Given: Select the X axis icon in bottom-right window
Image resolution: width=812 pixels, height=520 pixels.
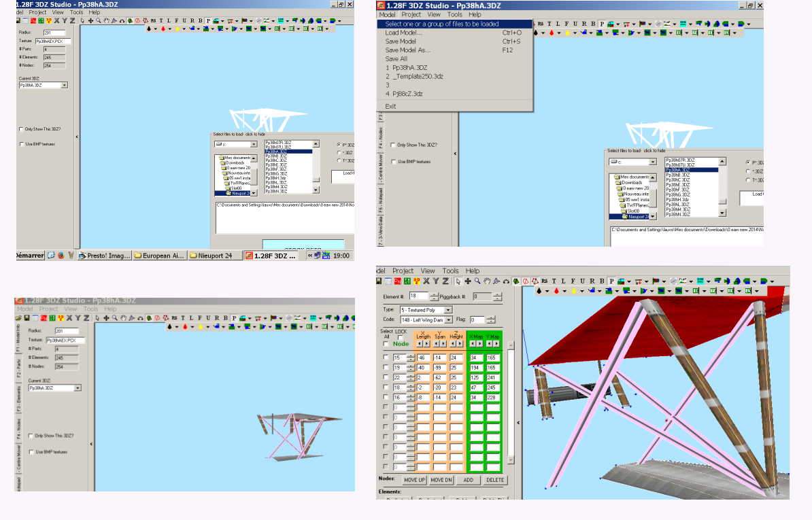Looking at the screenshot, I should click(x=426, y=281).
